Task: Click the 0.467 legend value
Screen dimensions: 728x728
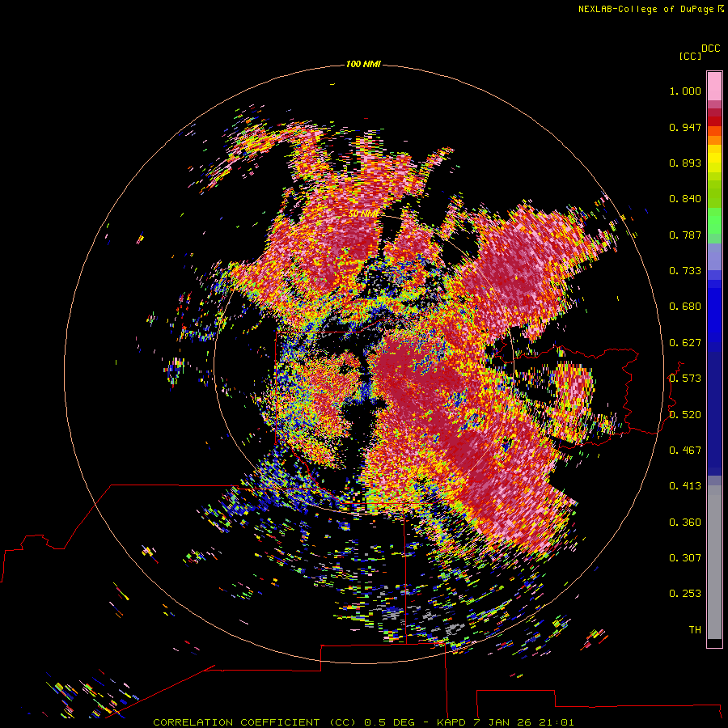Action: coord(685,451)
